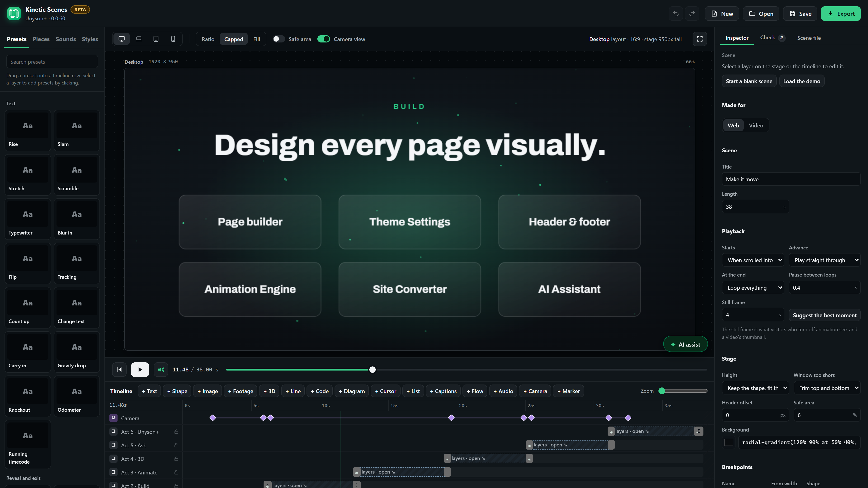Click the Export button
Viewport: 868px width, 488px height.
tap(841, 14)
